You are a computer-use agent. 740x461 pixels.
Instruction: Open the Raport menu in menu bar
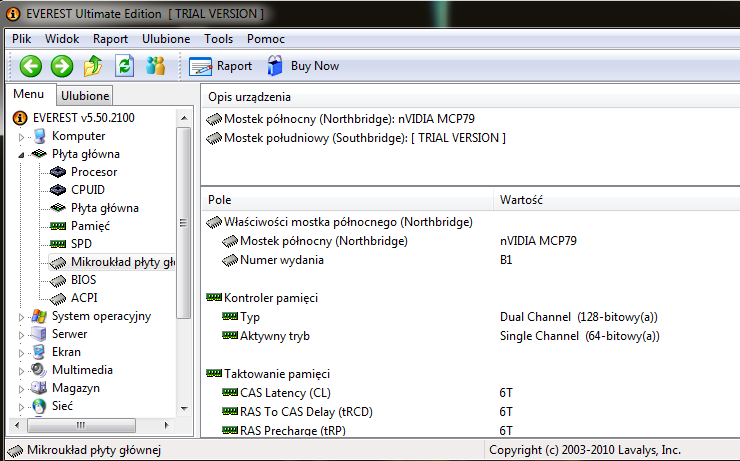[110, 39]
